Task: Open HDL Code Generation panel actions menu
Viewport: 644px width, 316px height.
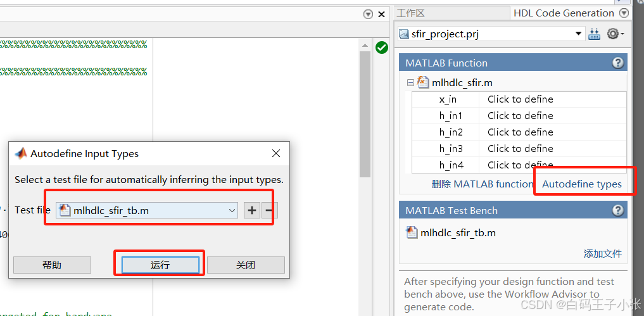Action: [624, 13]
